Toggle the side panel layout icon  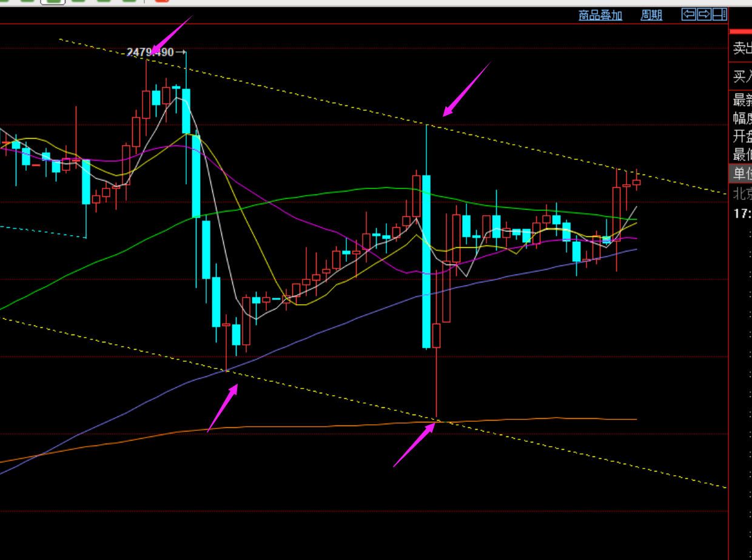[x=720, y=14]
